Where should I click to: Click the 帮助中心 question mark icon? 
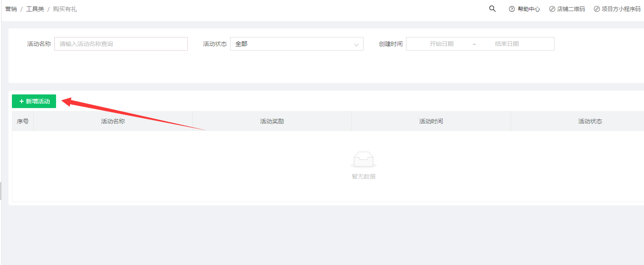pyautogui.click(x=512, y=9)
